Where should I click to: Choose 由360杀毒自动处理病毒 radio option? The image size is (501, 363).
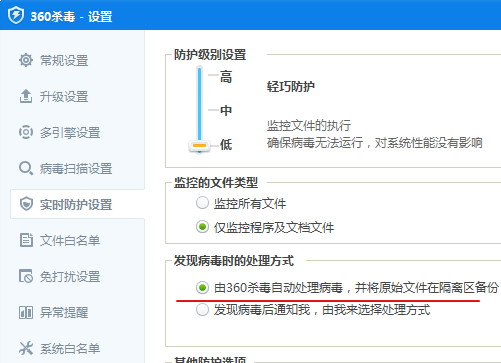click(202, 288)
